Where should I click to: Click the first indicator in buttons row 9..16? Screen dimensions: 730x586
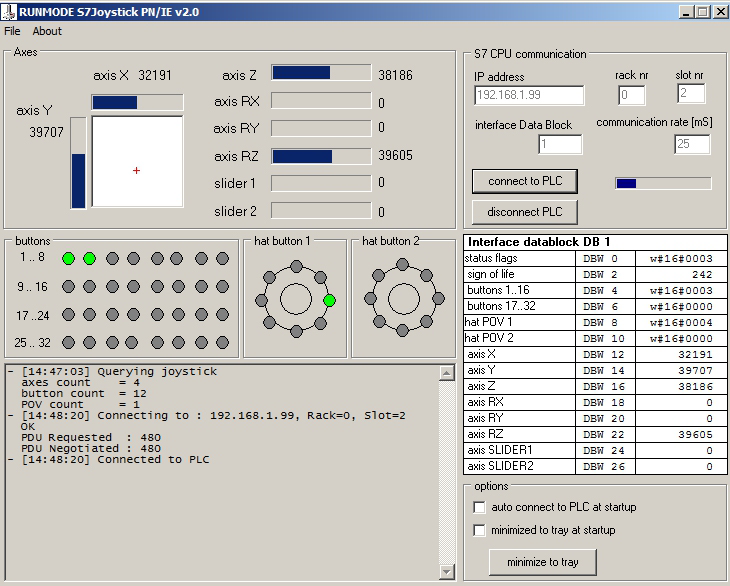(x=68, y=287)
